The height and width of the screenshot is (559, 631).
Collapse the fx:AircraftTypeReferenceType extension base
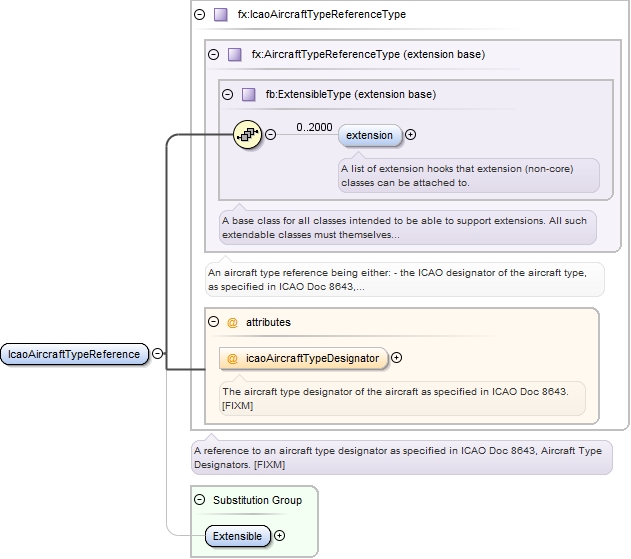click(x=213, y=55)
